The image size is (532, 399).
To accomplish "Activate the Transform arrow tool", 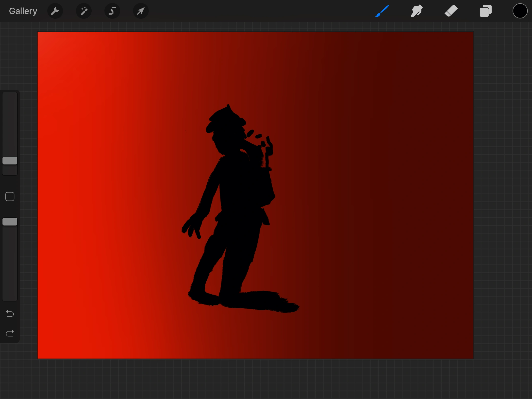I will [141, 11].
